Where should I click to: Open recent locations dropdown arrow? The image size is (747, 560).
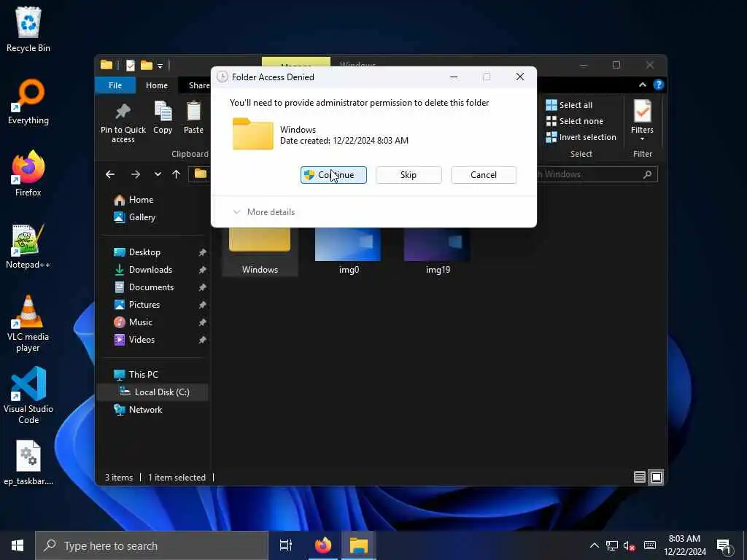[158, 174]
